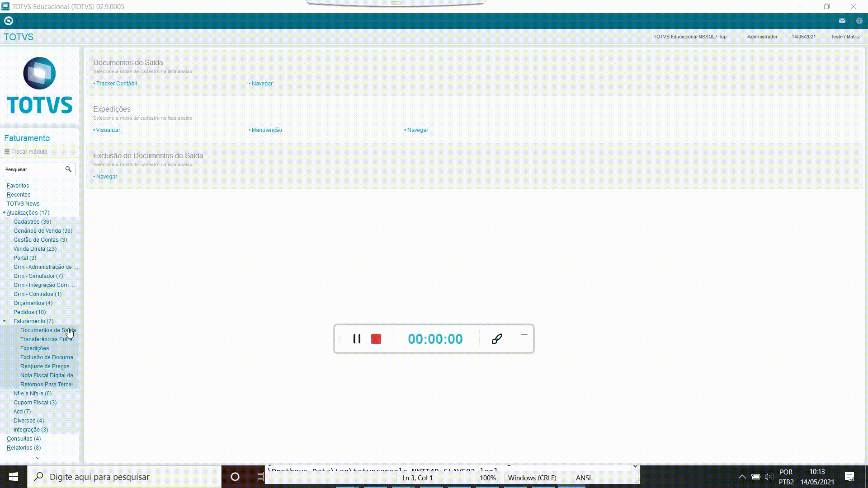Open the volume speaker tray icon
Screen dimensions: 868x488
[x=768, y=477]
